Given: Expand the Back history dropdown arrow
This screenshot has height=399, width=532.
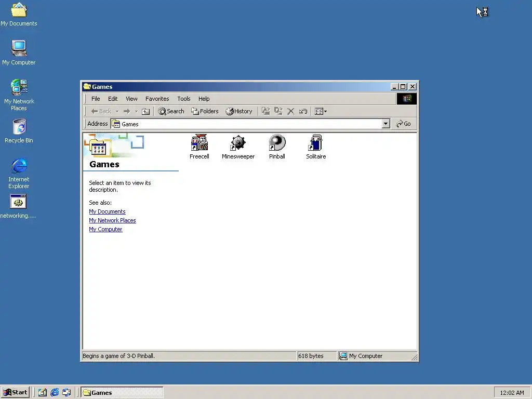Looking at the screenshot, I should 117,111.
